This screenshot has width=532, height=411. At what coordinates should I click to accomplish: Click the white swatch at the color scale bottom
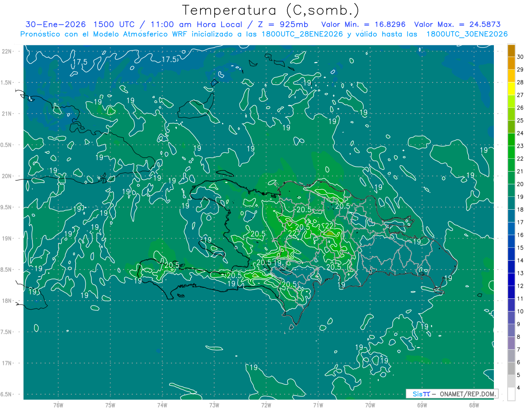(x=511, y=394)
